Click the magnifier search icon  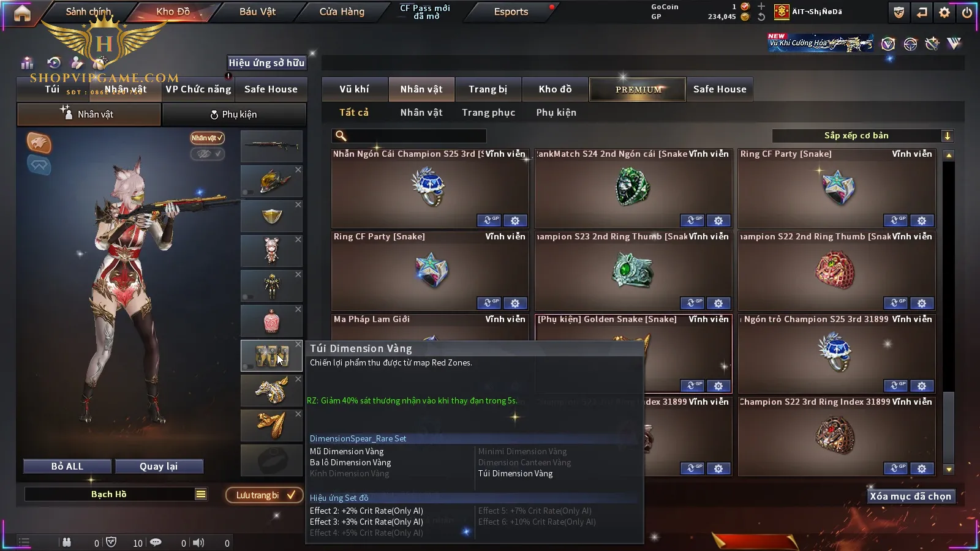[x=341, y=136]
